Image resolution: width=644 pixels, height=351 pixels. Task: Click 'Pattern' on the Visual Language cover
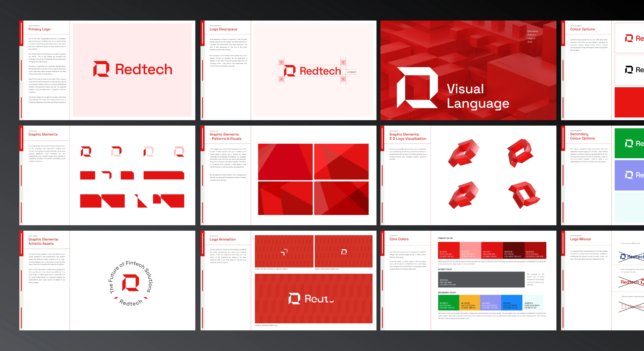coord(532,35)
